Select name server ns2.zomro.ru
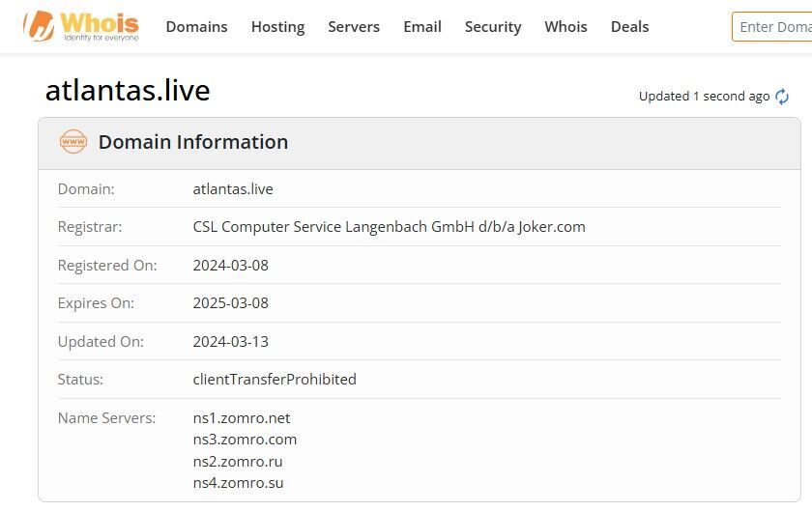 (238, 461)
